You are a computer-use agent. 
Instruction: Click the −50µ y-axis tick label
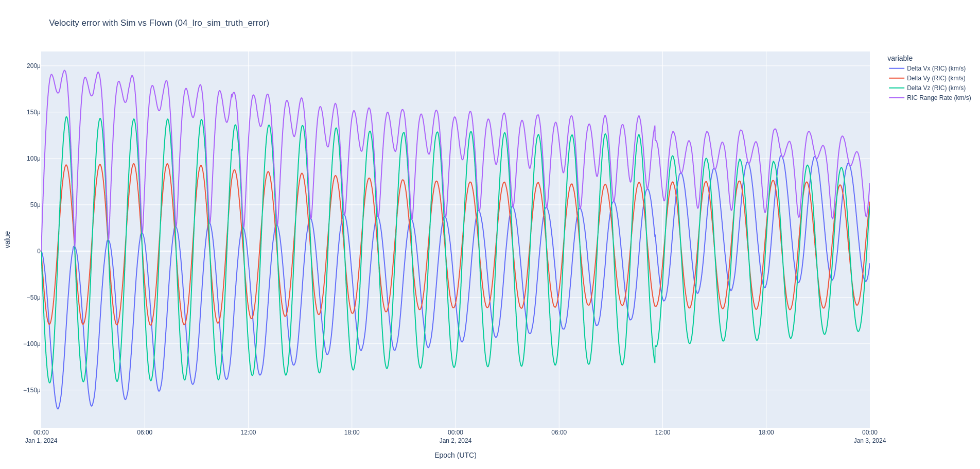tap(33, 298)
